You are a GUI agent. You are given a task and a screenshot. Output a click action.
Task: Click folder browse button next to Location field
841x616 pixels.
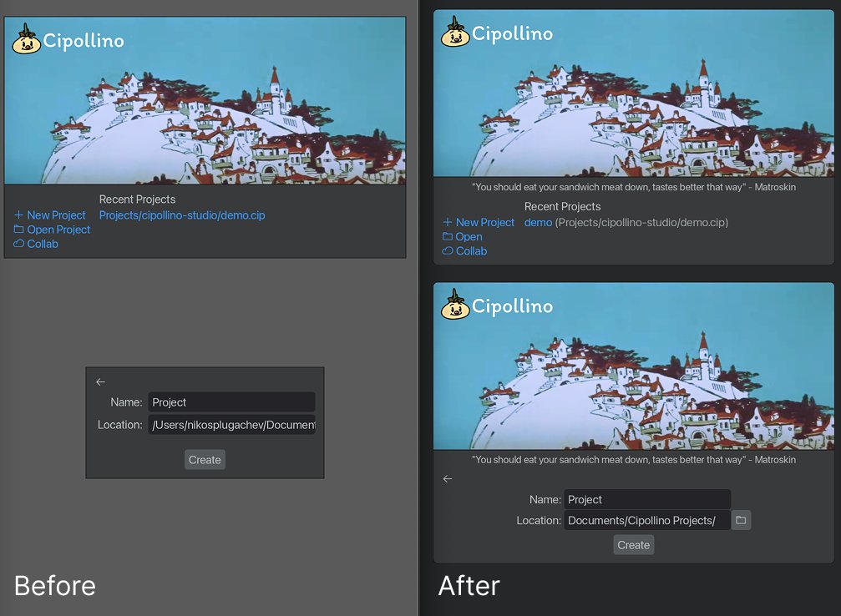pos(741,520)
